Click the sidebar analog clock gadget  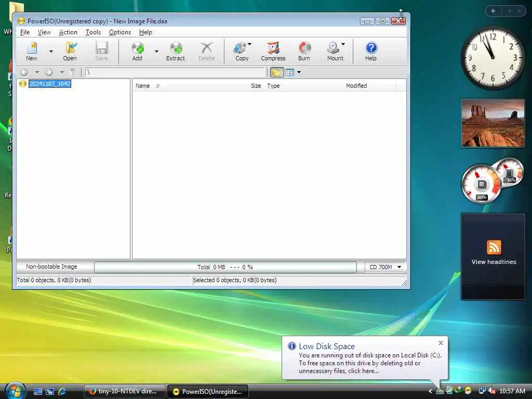tap(493, 58)
